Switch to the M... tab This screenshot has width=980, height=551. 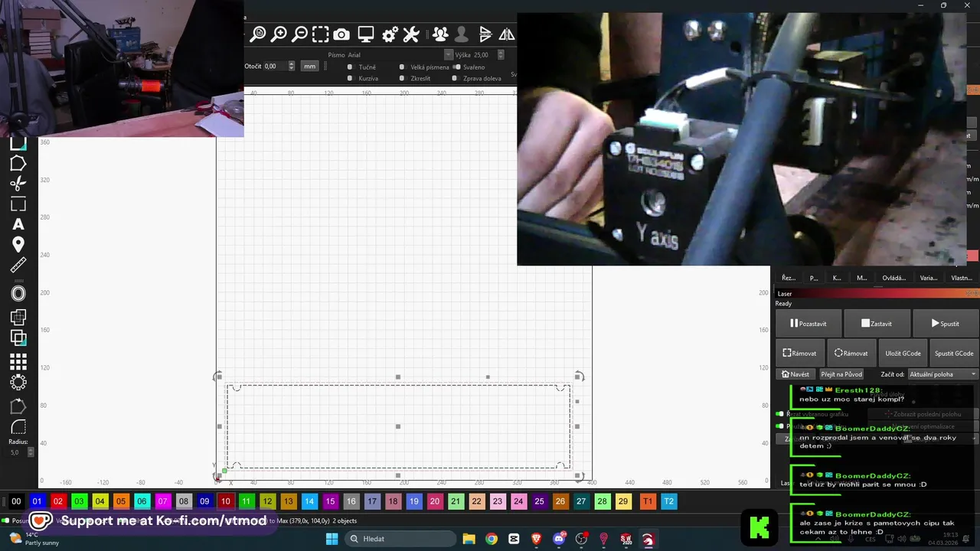[861, 278]
